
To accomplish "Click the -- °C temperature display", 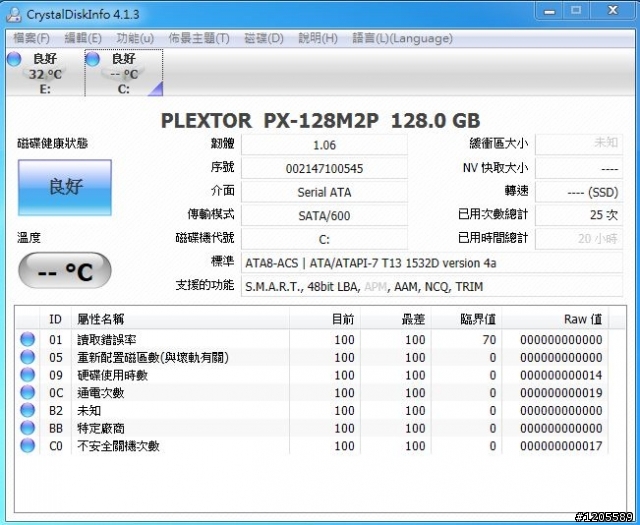I will click(x=65, y=271).
